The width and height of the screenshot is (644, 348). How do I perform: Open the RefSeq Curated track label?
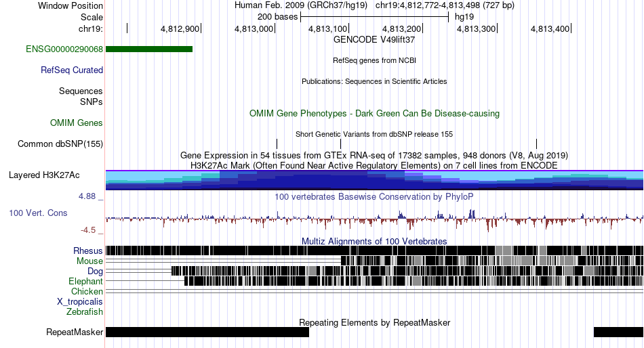(x=72, y=70)
